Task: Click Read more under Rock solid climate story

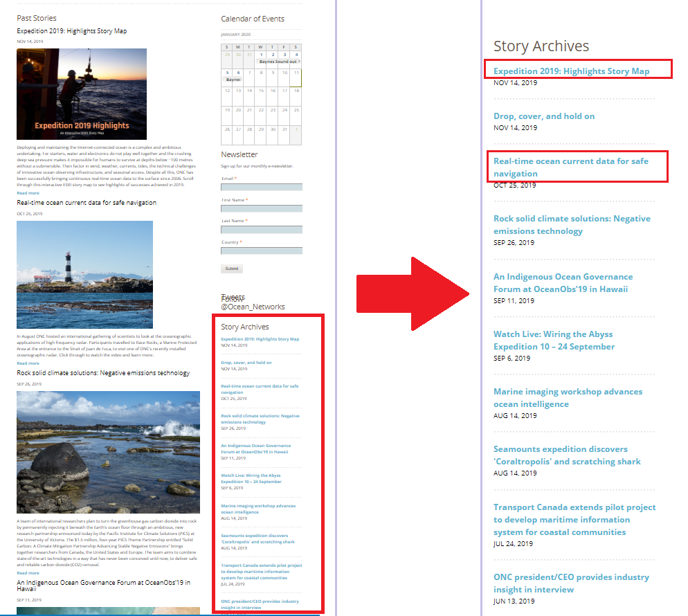Action: click(x=28, y=573)
